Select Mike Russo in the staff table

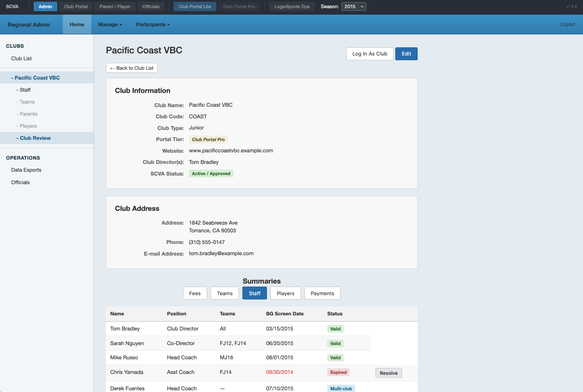point(124,358)
